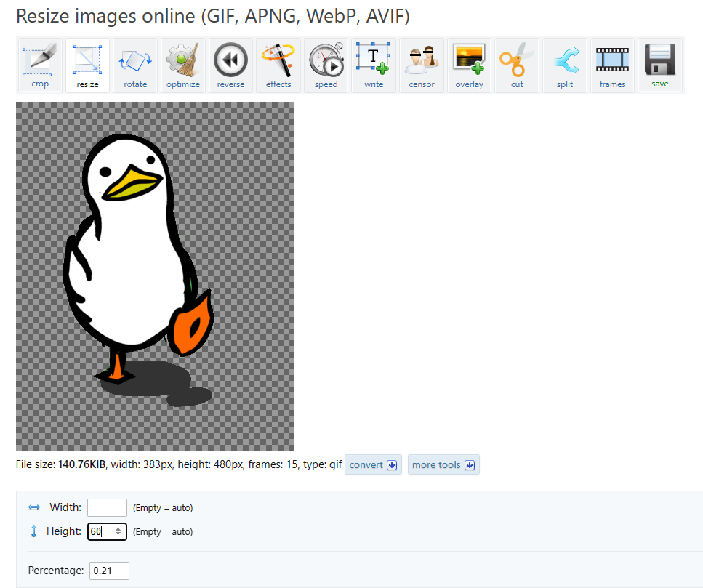The height and width of the screenshot is (588, 703).
Task: Click the horizontal width arrow icon
Action: click(x=34, y=507)
